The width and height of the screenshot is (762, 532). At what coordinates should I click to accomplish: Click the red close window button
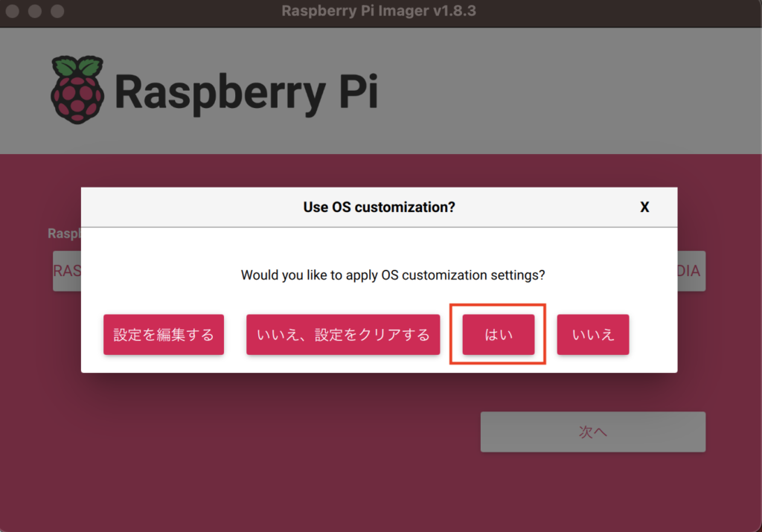[13, 10]
